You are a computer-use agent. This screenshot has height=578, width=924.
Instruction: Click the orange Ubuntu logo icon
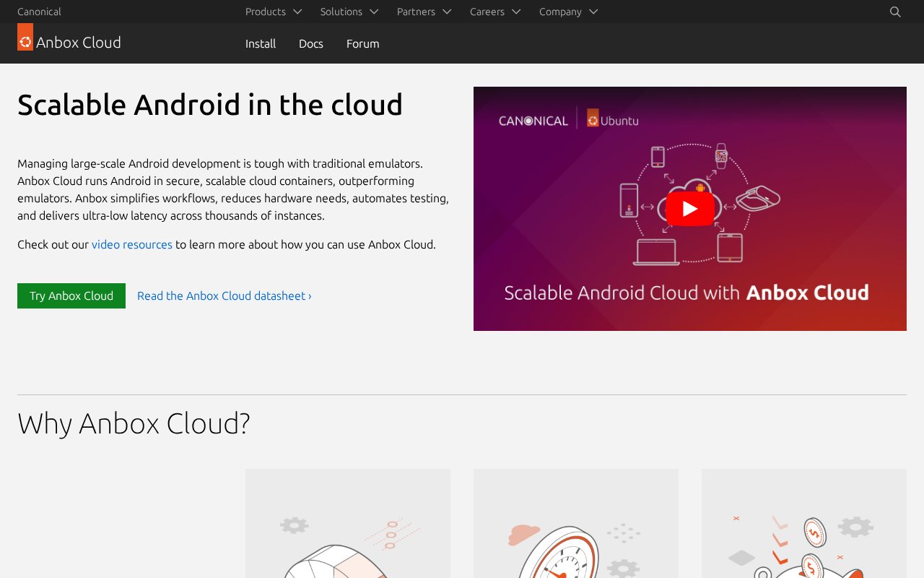pos(25,38)
